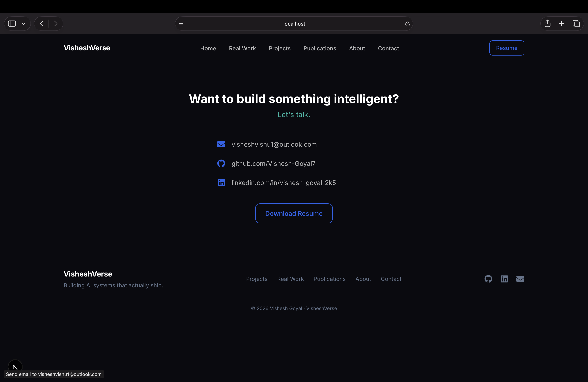Open a new tab with the plus icon
This screenshot has height=382, width=588.
562,24
